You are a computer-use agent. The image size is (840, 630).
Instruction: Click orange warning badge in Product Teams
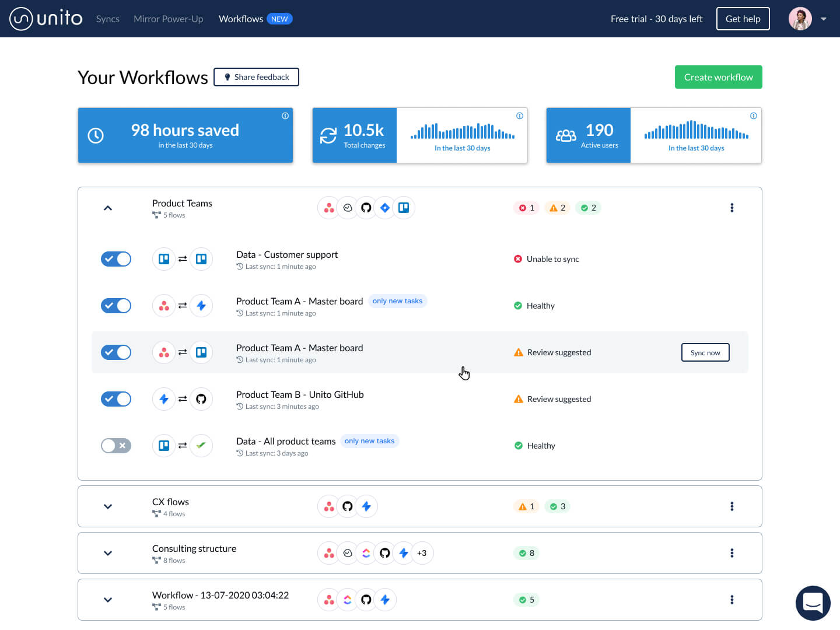coord(558,208)
